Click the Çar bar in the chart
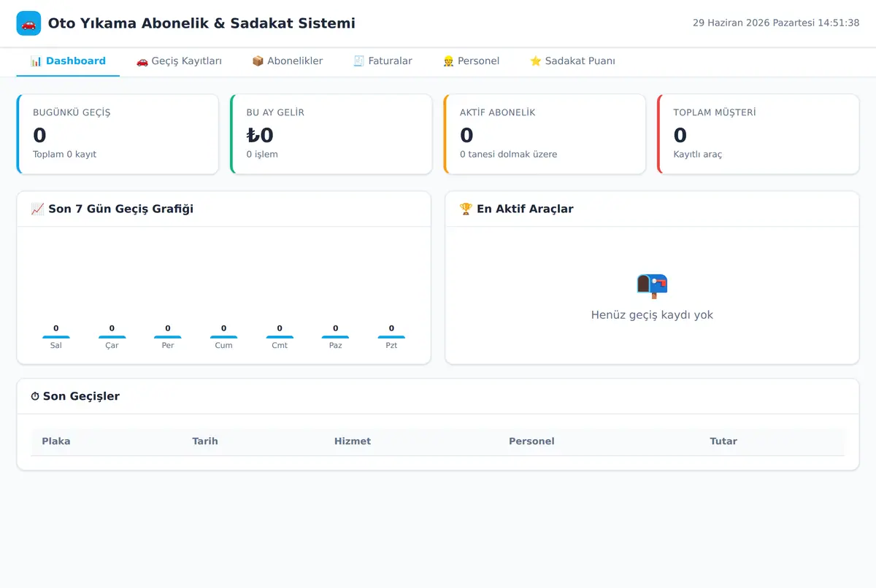Image resolution: width=876 pixels, height=588 pixels. [112, 337]
